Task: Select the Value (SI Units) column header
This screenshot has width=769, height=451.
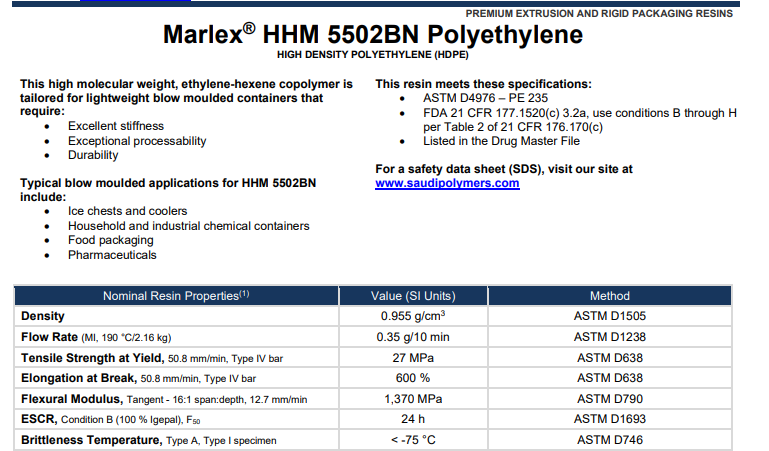Action: coord(413,296)
